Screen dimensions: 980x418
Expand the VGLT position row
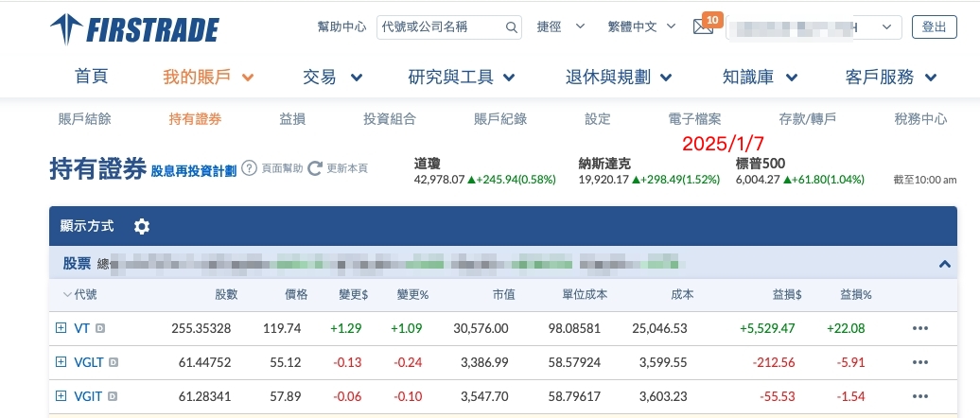[61, 361]
